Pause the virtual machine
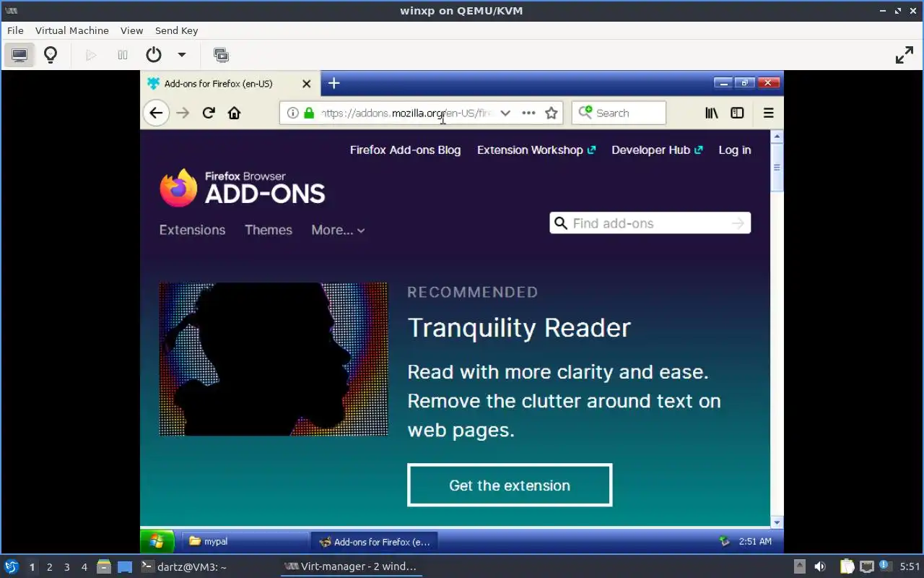 click(x=123, y=55)
